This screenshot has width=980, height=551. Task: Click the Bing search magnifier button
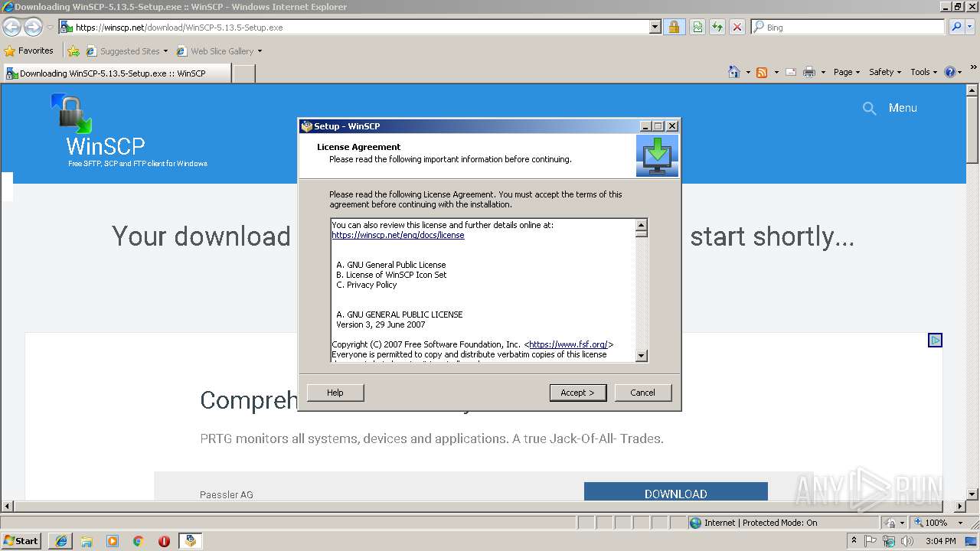[956, 27]
